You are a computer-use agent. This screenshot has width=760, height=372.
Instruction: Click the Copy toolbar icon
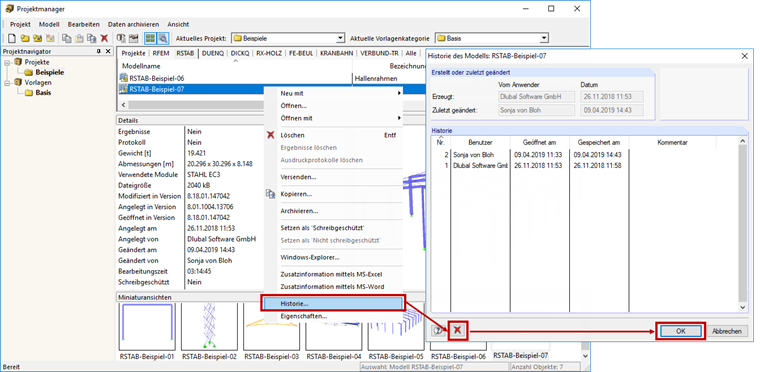point(67,38)
